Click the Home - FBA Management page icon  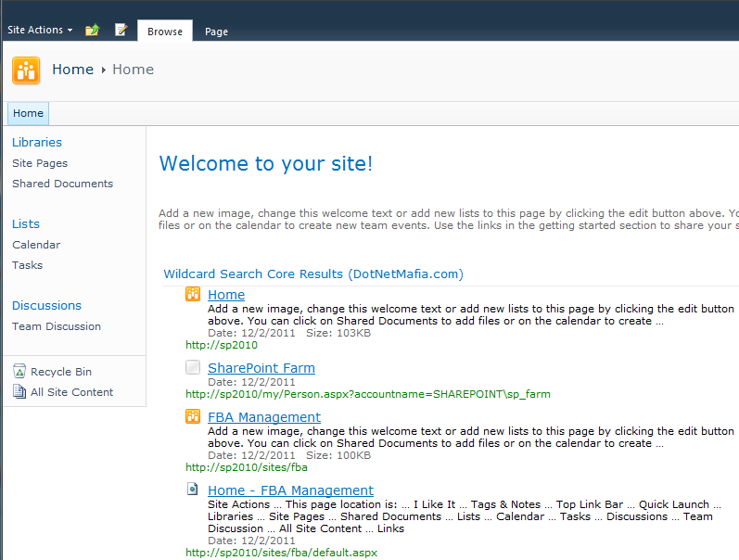(193, 490)
